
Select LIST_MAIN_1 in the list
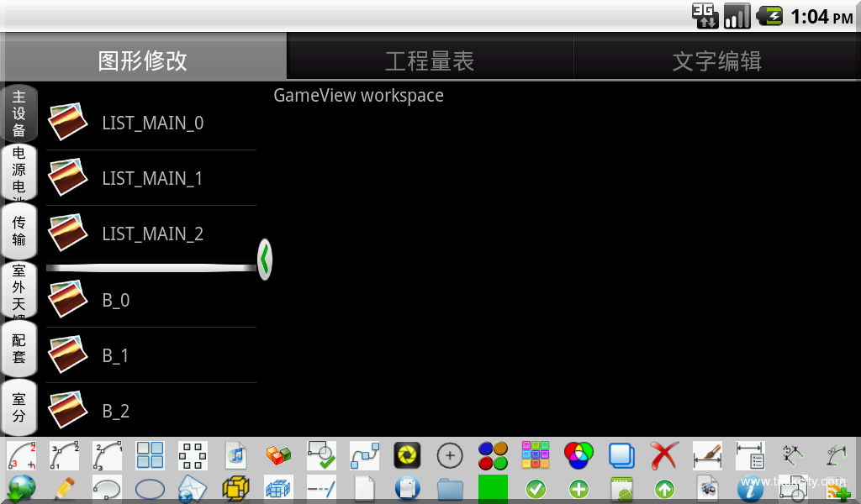151,178
